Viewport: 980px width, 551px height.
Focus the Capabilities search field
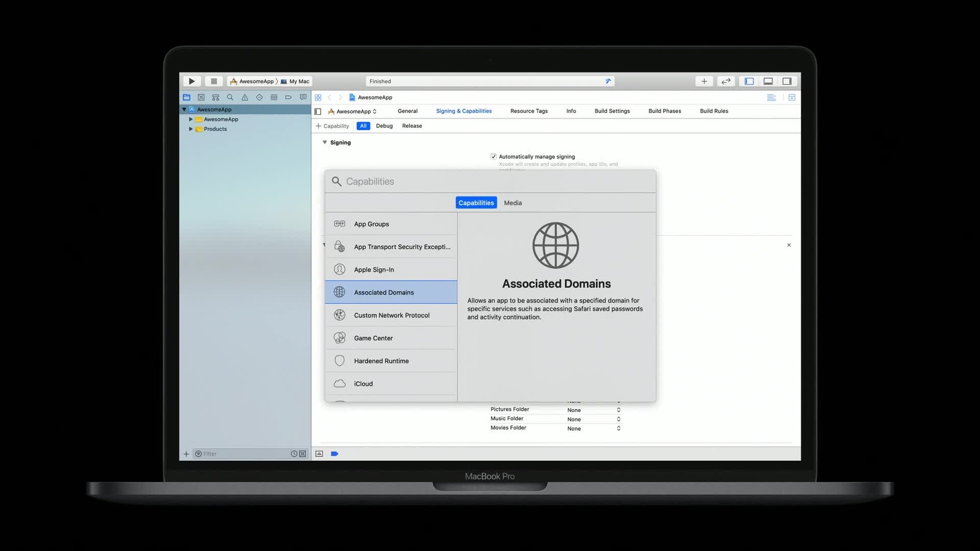(490, 181)
